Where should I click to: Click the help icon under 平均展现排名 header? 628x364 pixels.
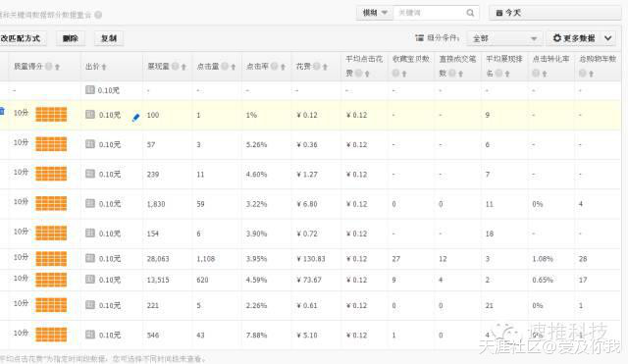pos(498,73)
